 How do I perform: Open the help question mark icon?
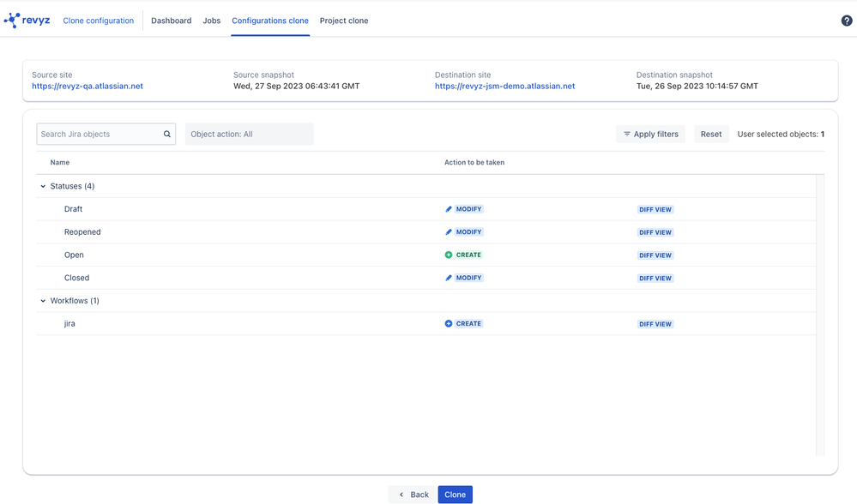pos(846,21)
